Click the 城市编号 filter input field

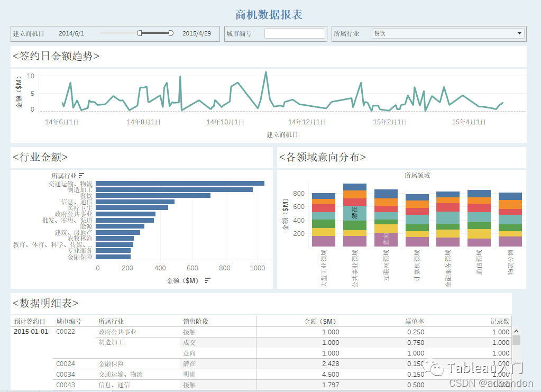(x=295, y=33)
